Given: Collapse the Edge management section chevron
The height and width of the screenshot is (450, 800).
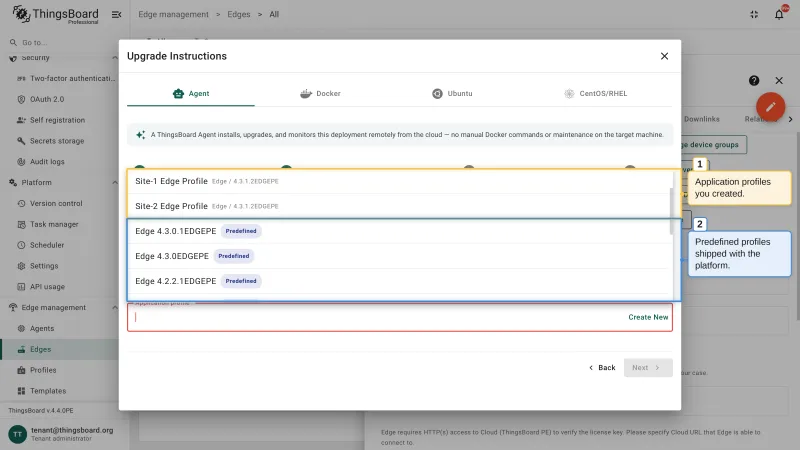Looking at the screenshot, I should 115,308.
